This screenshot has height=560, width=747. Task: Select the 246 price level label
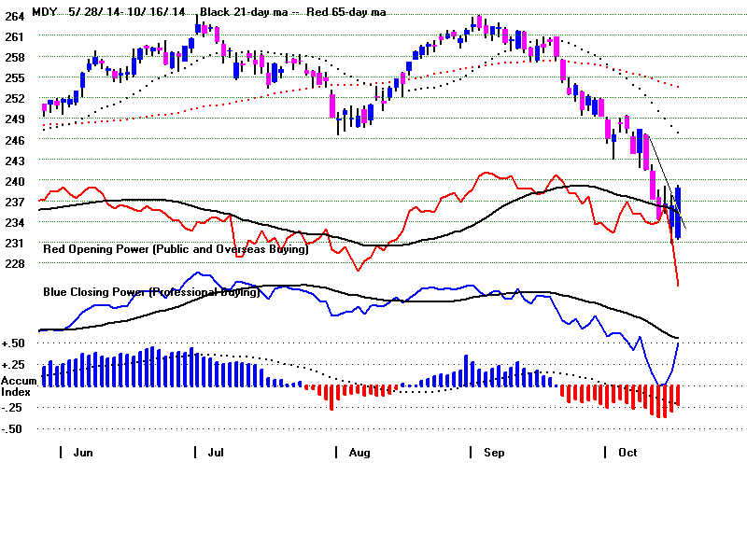(14, 141)
